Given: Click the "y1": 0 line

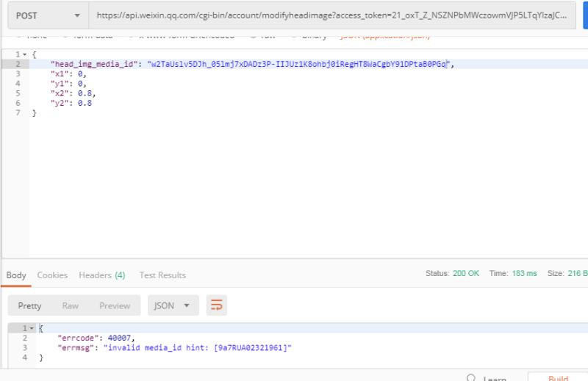Looking at the screenshot, I should click(x=68, y=84).
